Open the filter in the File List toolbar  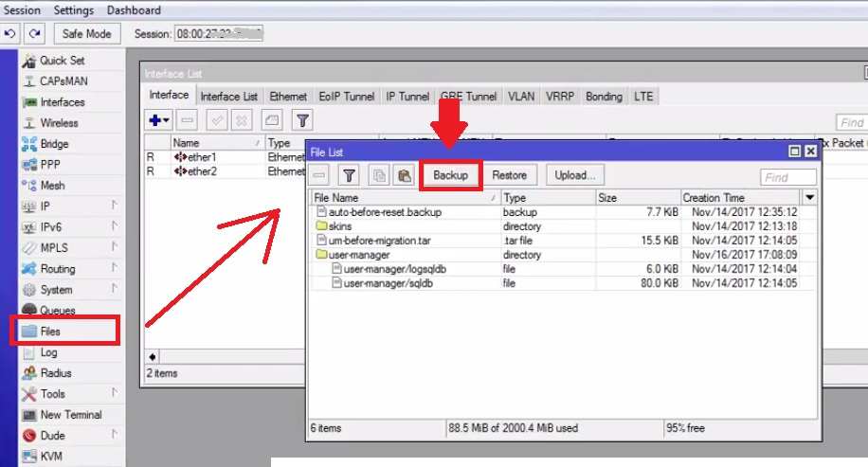tap(349, 175)
